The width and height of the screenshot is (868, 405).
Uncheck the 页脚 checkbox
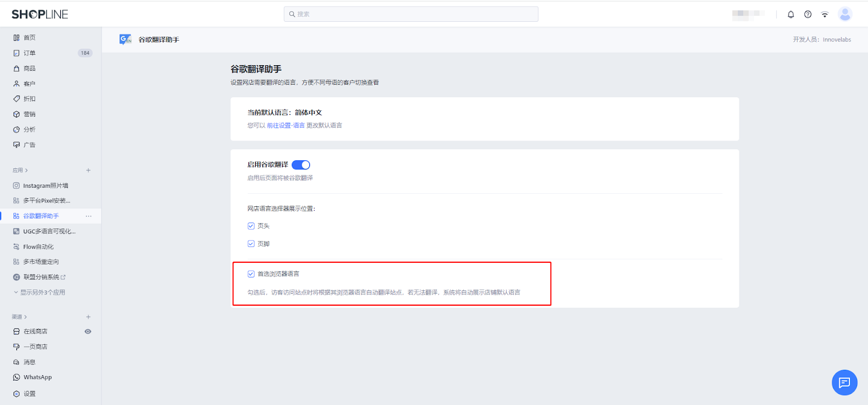coord(251,244)
